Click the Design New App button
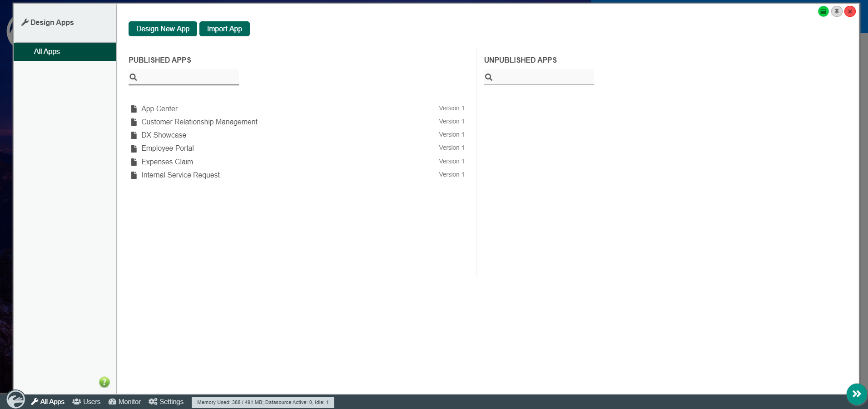868x409 pixels. pyautogui.click(x=163, y=29)
